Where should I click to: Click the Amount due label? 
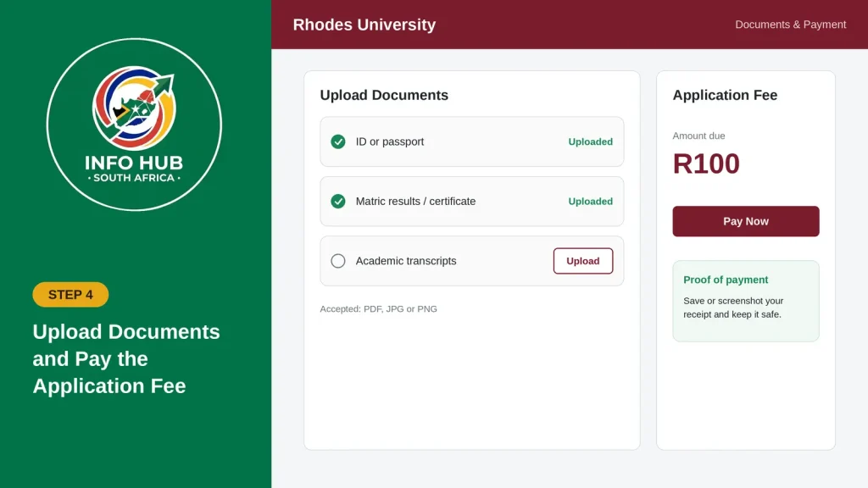(698, 136)
